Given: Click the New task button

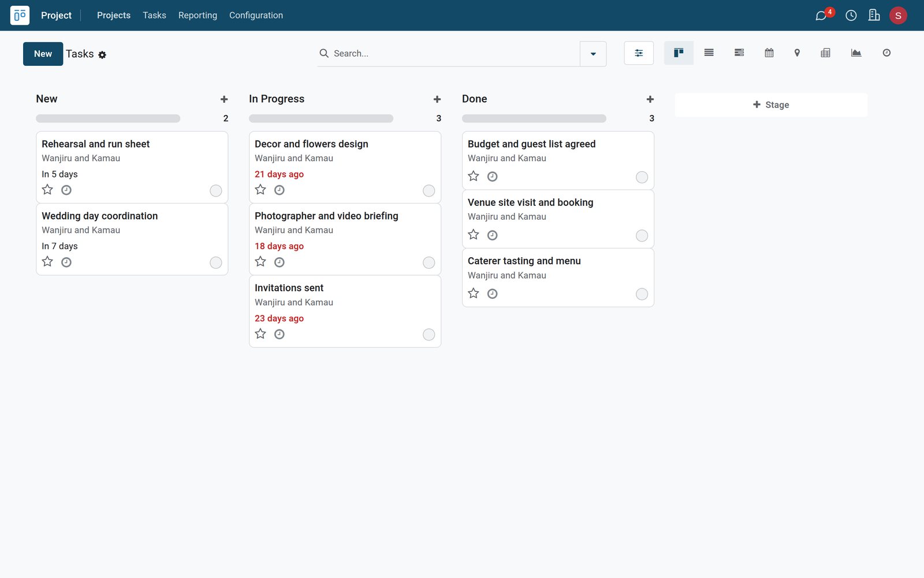Looking at the screenshot, I should pos(43,54).
